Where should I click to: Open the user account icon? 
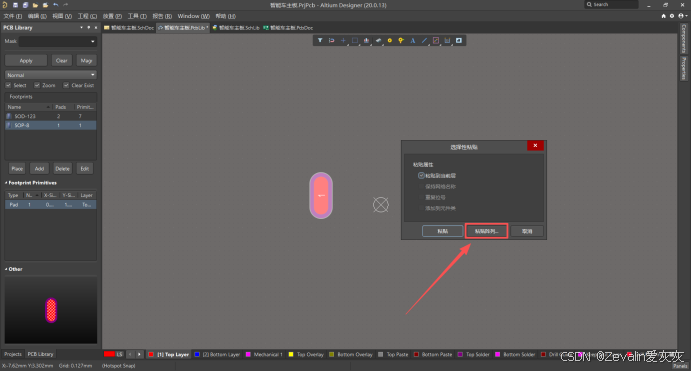tap(681, 16)
